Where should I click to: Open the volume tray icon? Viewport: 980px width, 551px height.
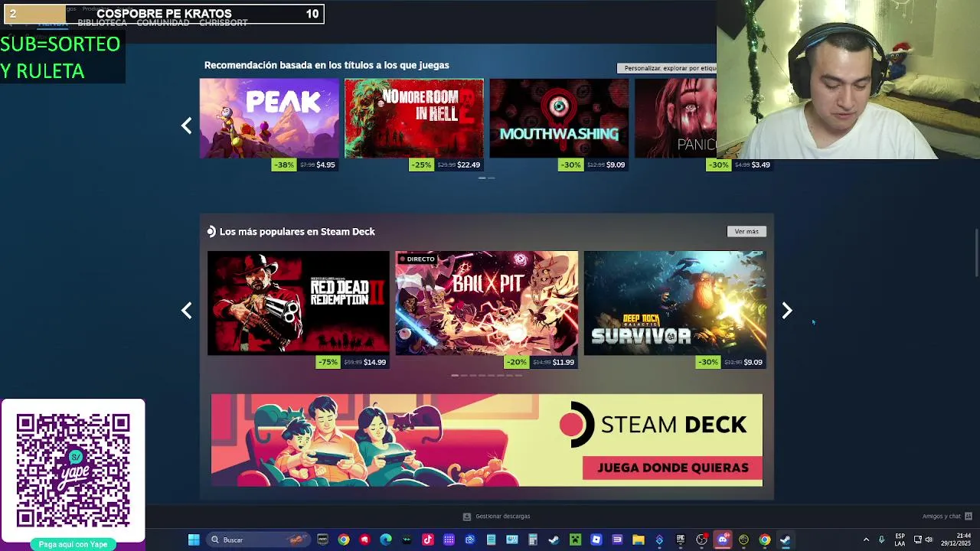pos(929,540)
